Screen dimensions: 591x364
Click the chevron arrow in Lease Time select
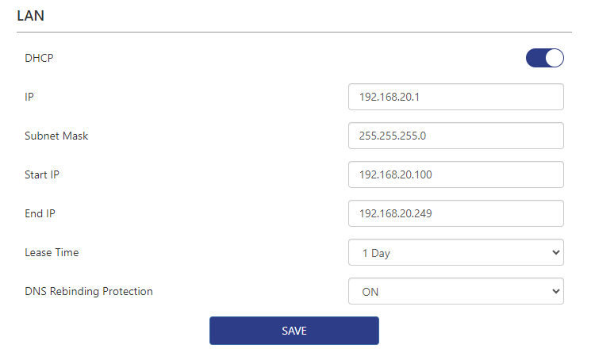coord(554,253)
